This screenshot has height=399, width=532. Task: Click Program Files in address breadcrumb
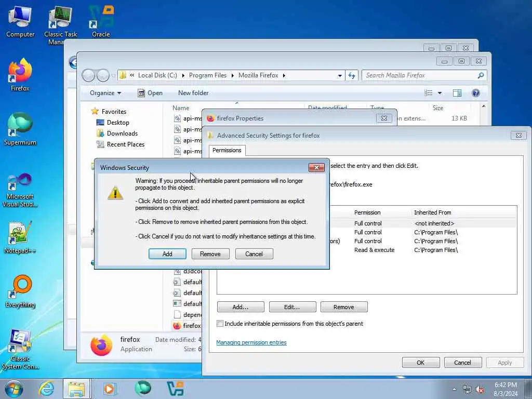coord(208,75)
